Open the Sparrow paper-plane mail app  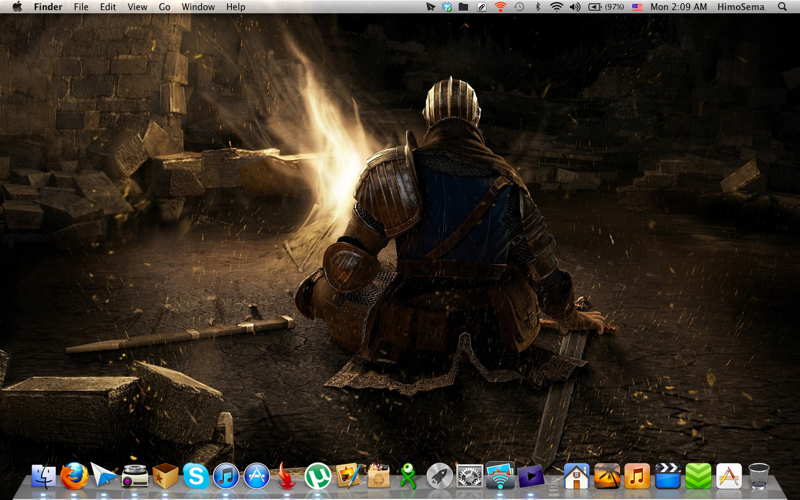coord(104,475)
